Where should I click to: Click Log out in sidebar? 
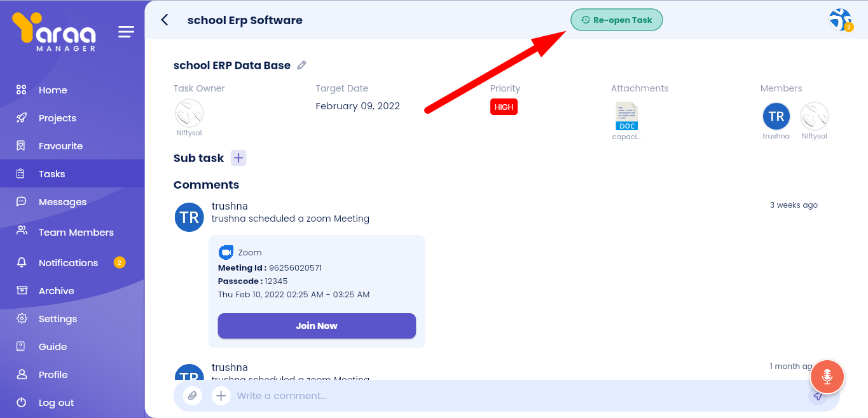point(56,403)
